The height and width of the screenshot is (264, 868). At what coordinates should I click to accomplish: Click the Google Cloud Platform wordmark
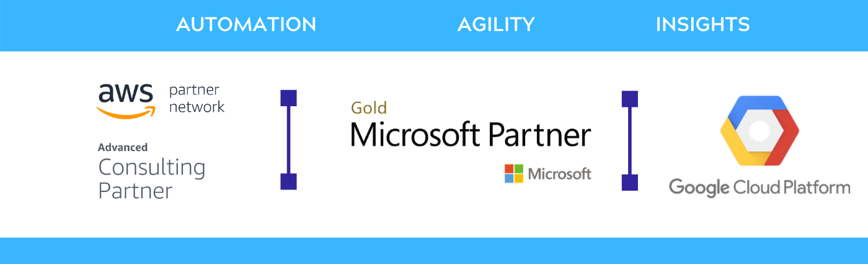point(759,188)
